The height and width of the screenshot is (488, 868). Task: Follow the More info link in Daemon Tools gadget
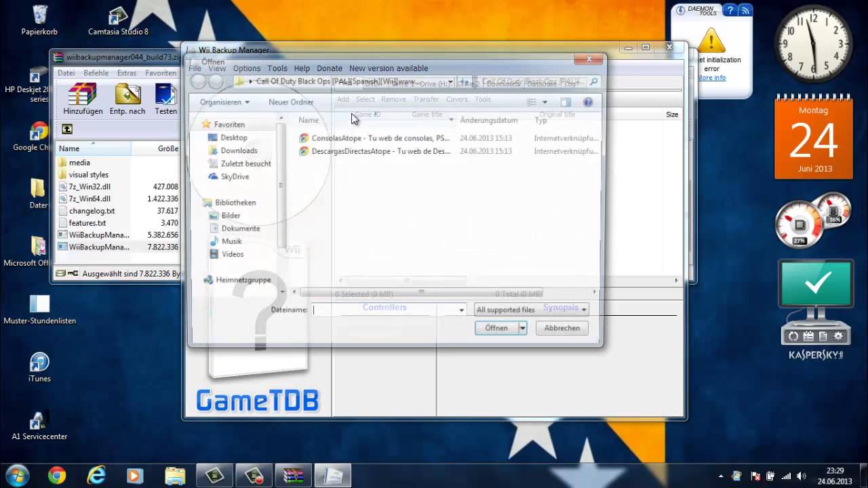coord(711,78)
